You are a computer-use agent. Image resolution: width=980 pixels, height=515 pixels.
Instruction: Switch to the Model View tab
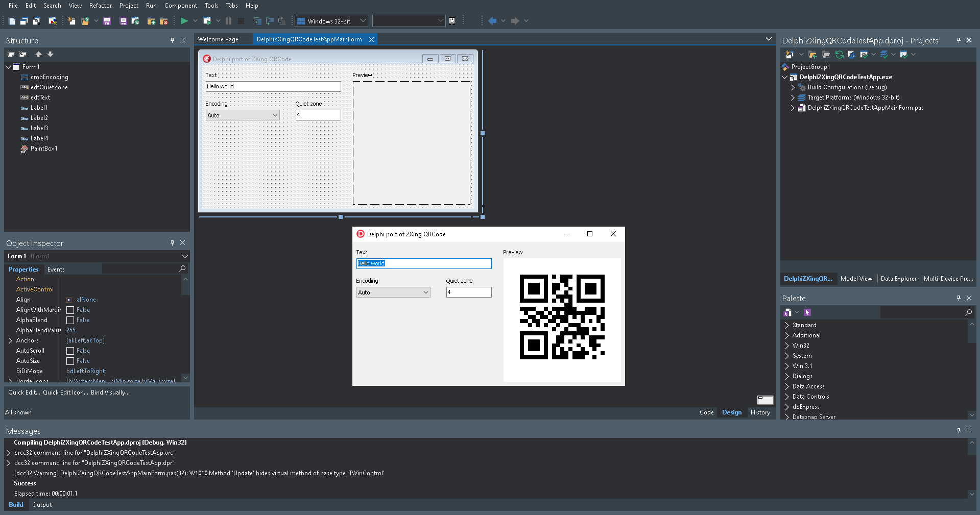(856, 279)
